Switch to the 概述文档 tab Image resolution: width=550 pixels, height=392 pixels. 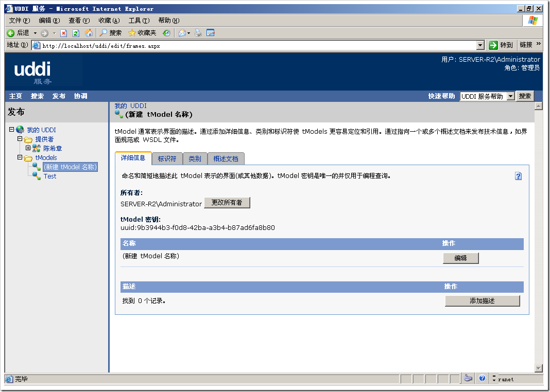[x=226, y=158]
